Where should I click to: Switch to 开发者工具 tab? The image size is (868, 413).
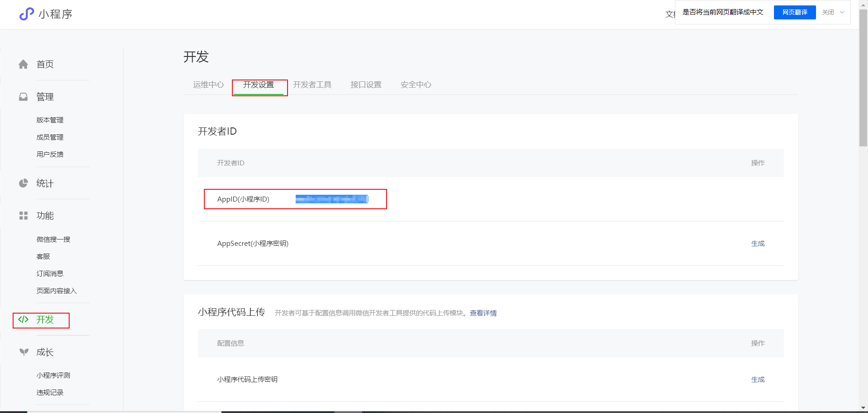(x=312, y=84)
